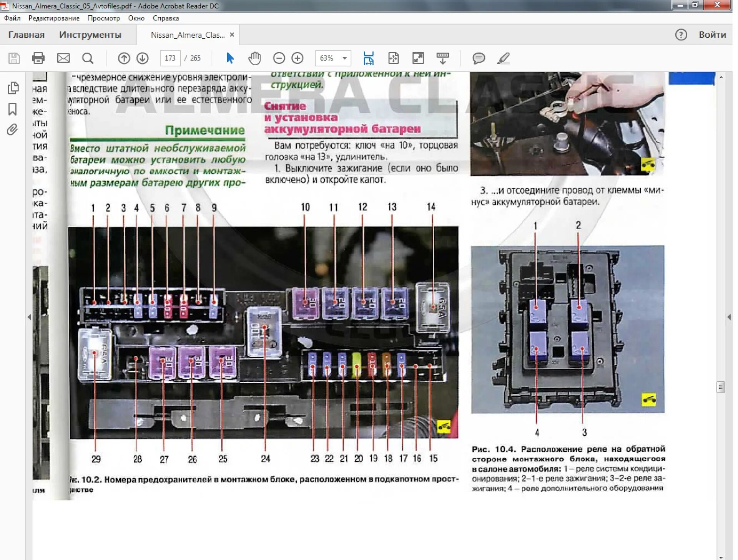Open the Окно menu

click(x=136, y=18)
